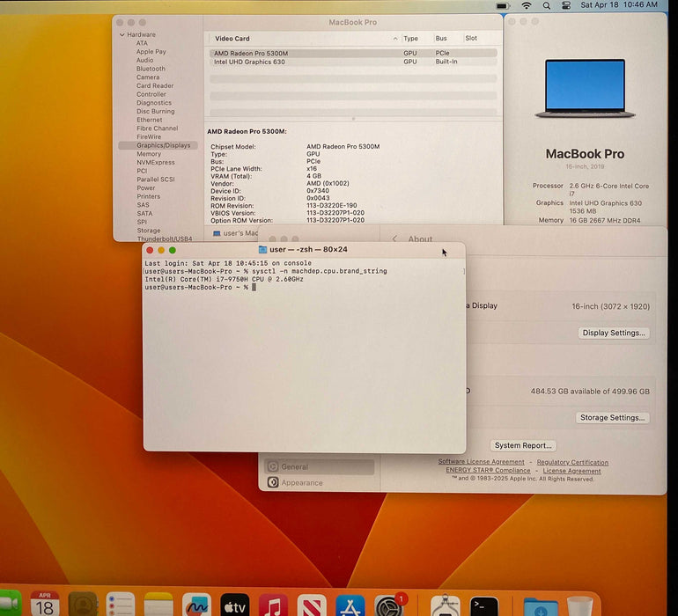
Task: Select Storage in Hardware list
Action: tap(148, 231)
